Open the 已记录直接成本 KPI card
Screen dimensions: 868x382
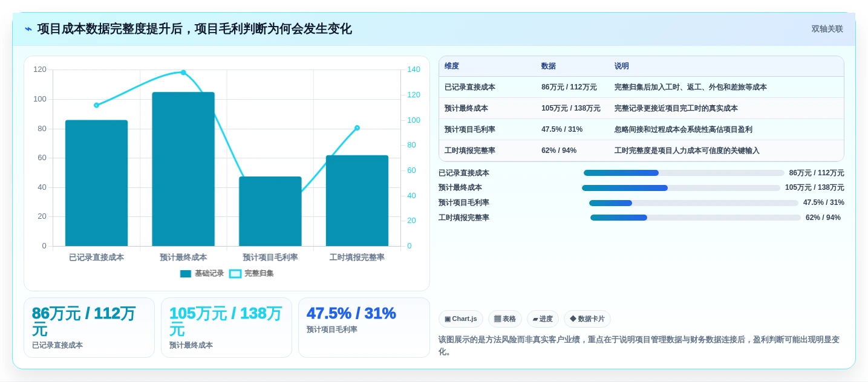coord(89,328)
